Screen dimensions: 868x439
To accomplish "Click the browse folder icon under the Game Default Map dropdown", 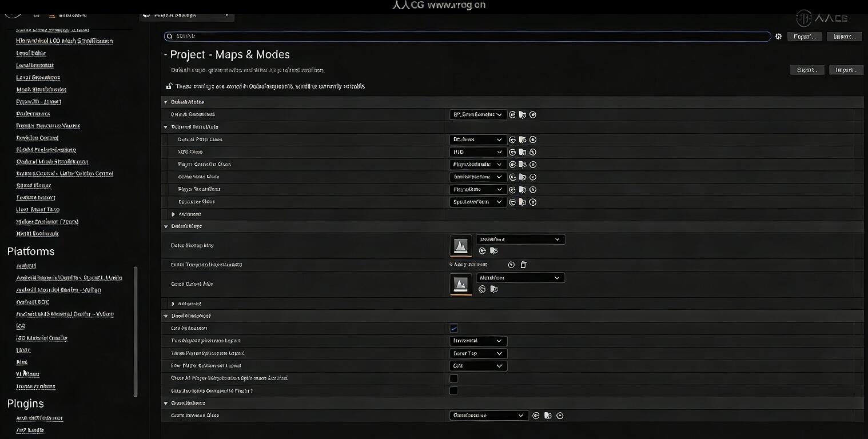I will pos(493,289).
